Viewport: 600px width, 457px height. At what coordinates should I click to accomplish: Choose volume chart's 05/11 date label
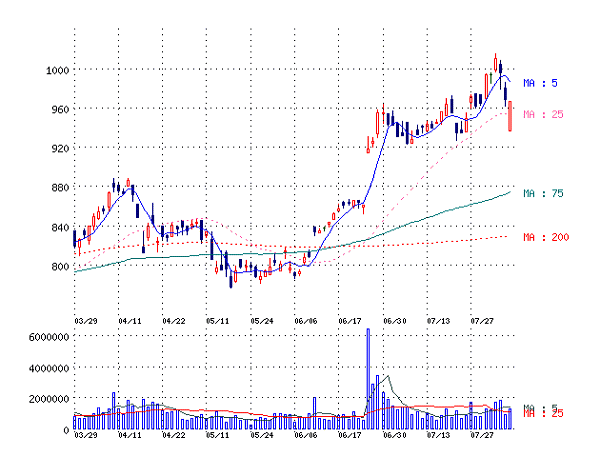click(217, 435)
